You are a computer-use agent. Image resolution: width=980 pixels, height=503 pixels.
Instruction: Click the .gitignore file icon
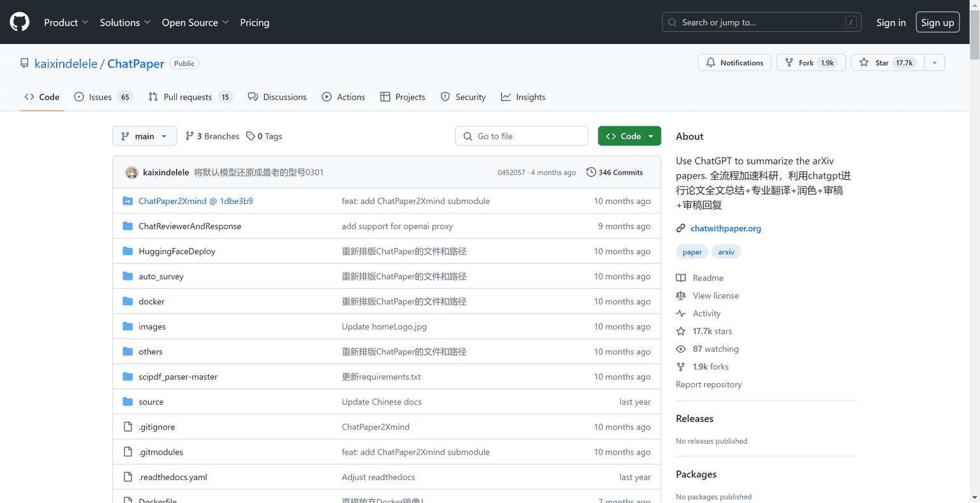(128, 426)
